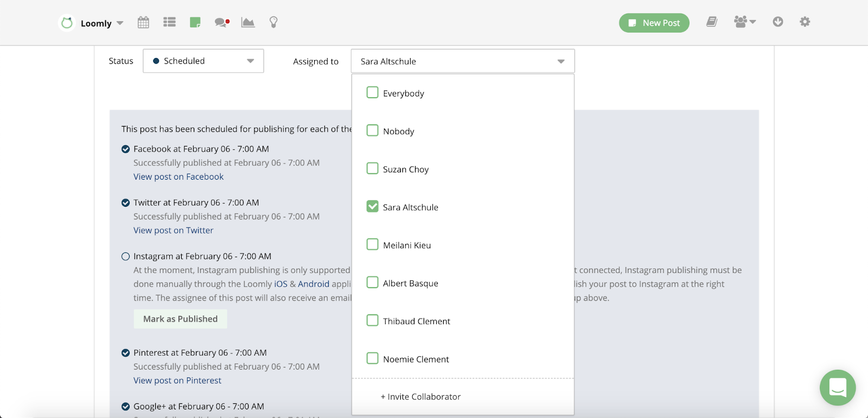Open the live chat support bubble
This screenshot has height=418, width=868.
(x=838, y=388)
